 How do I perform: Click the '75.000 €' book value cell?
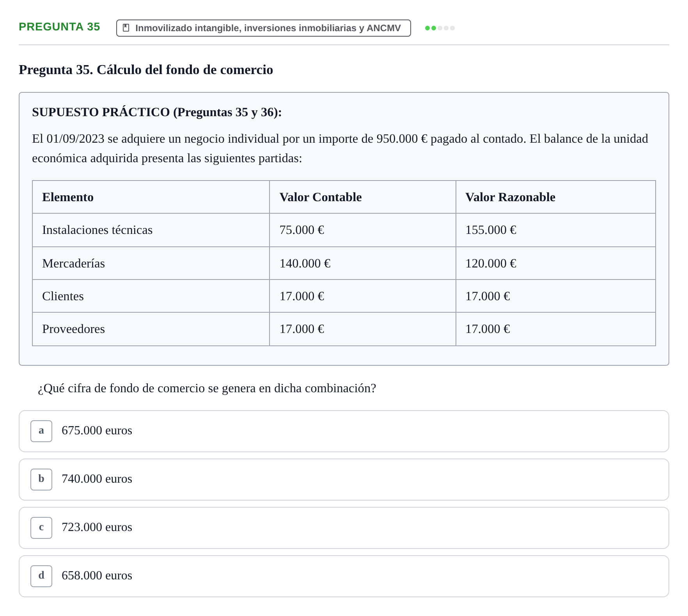pyautogui.click(x=363, y=230)
